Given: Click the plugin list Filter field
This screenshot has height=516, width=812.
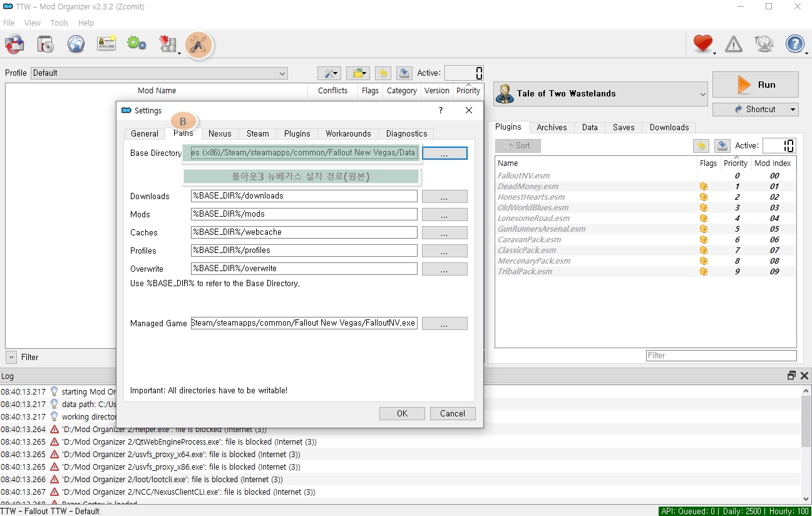Looking at the screenshot, I should point(721,356).
